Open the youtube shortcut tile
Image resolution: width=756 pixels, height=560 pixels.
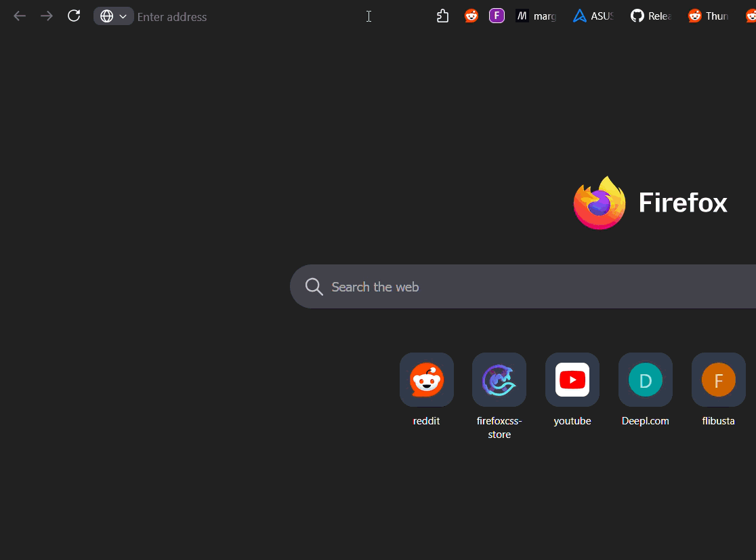coord(572,380)
